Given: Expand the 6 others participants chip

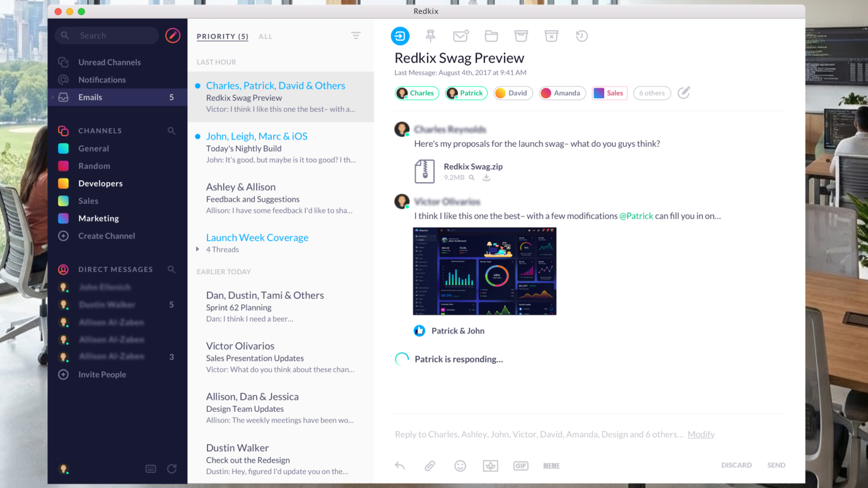Looking at the screenshot, I should [x=652, y=93].
